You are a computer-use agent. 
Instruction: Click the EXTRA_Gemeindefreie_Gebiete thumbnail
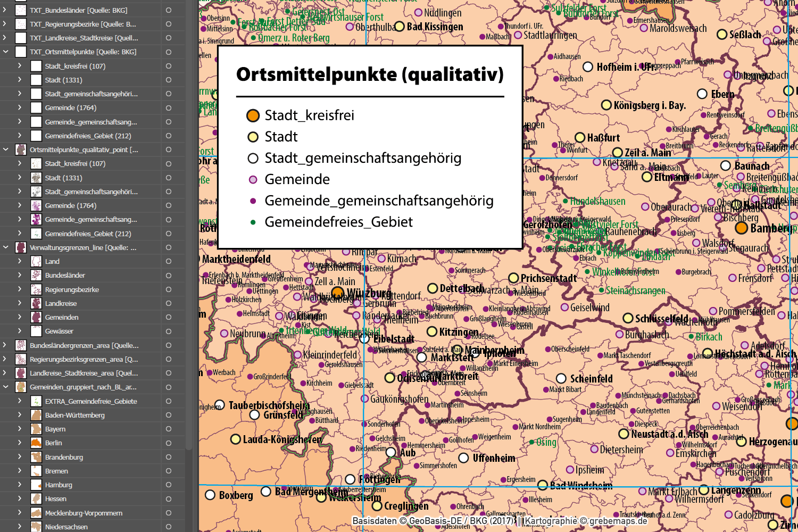tap(35, 401)
